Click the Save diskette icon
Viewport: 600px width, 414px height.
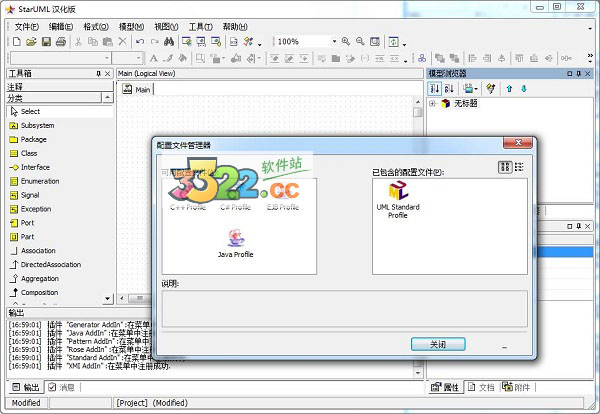[x=46, y=41]
